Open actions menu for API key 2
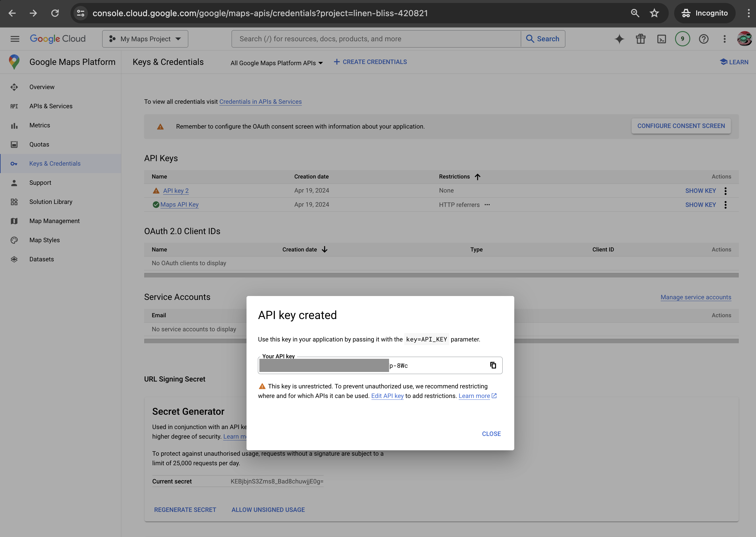The width and height of the screenshot is (756, 537). (725, 191)
